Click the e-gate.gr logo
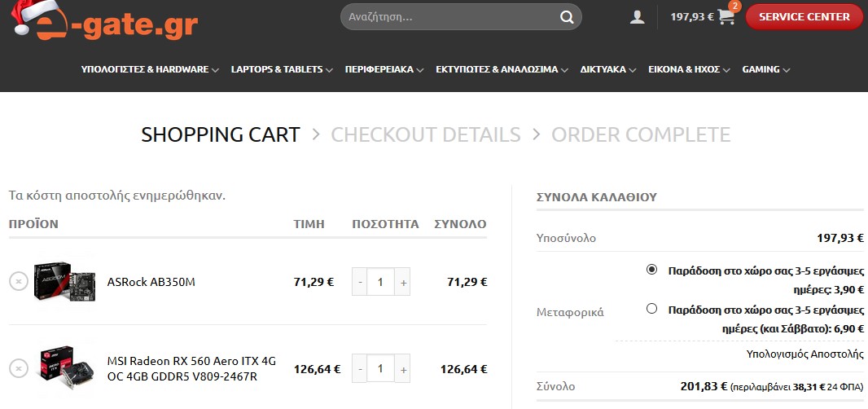Image resolution: width=868 pixels, height=409 pixels. [x=105, y=21]
